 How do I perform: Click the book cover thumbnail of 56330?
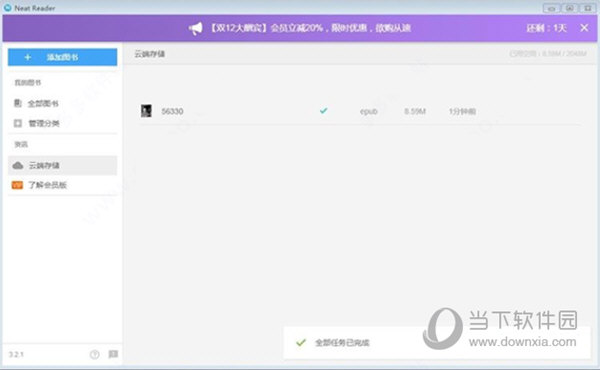[x=146, y=111]
